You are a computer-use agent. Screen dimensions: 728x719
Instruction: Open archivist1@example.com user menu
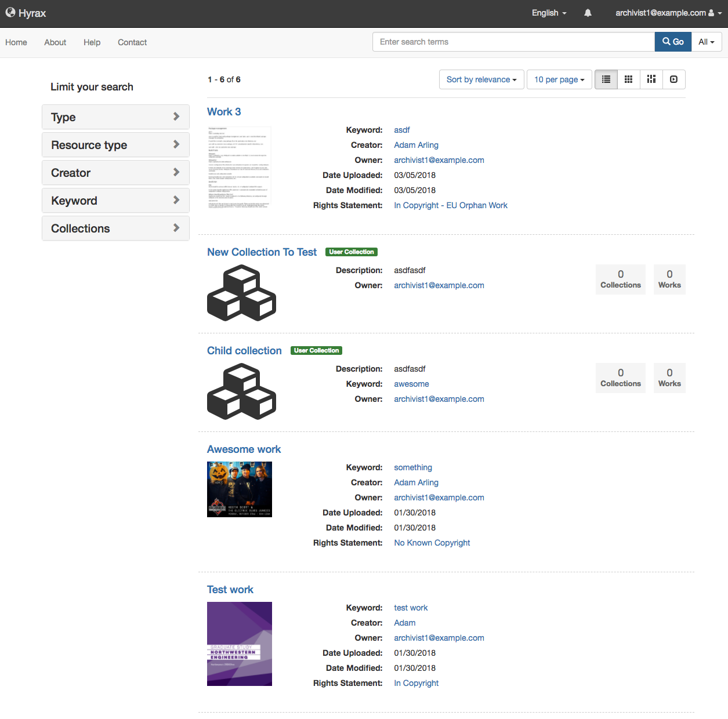pyautogui.click(x=668, y=13)
